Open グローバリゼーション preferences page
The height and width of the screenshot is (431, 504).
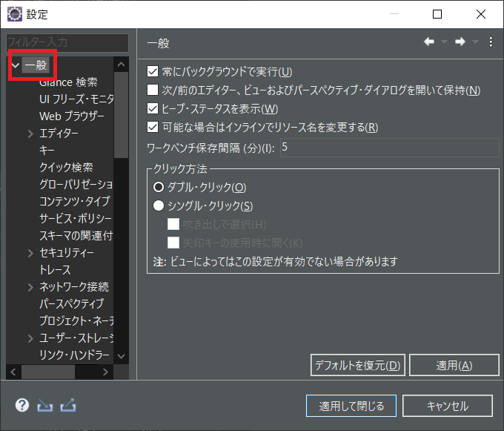(76, 184)
